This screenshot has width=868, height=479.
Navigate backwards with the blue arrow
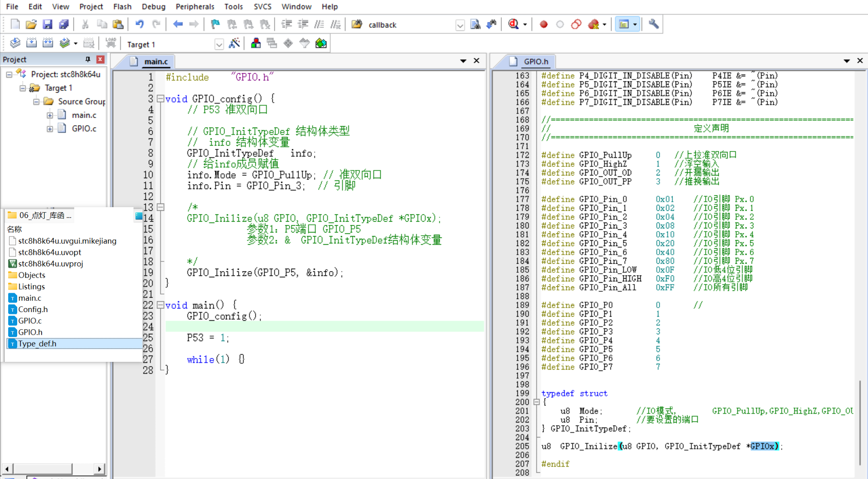(178, 24)
